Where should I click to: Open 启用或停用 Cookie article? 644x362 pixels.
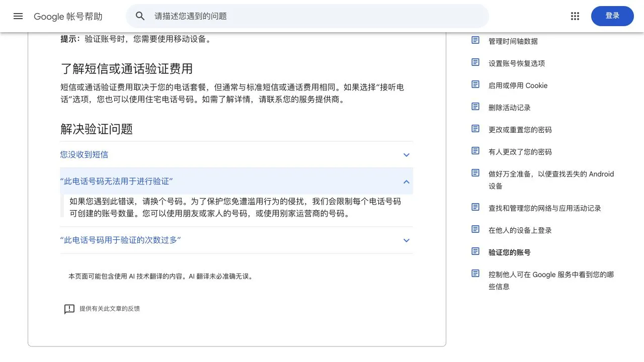(518, 85)
